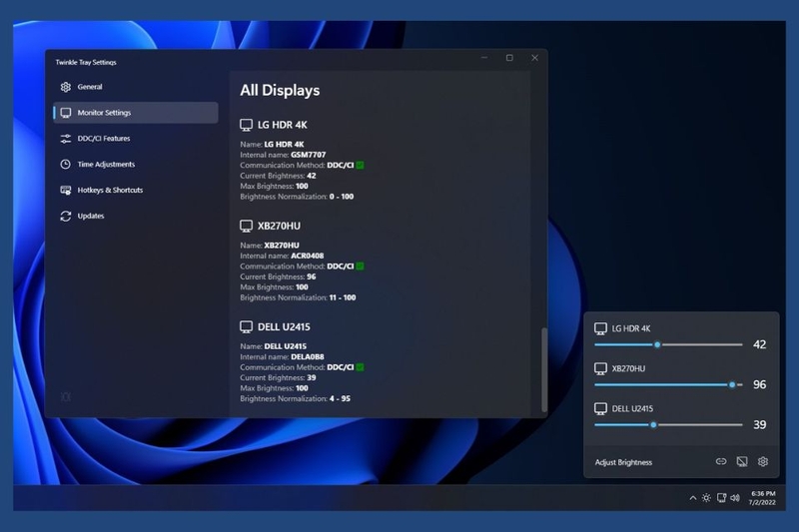Open the volume tray icon
The width and height of the screenshot is (799, 532).
[735, 498]
